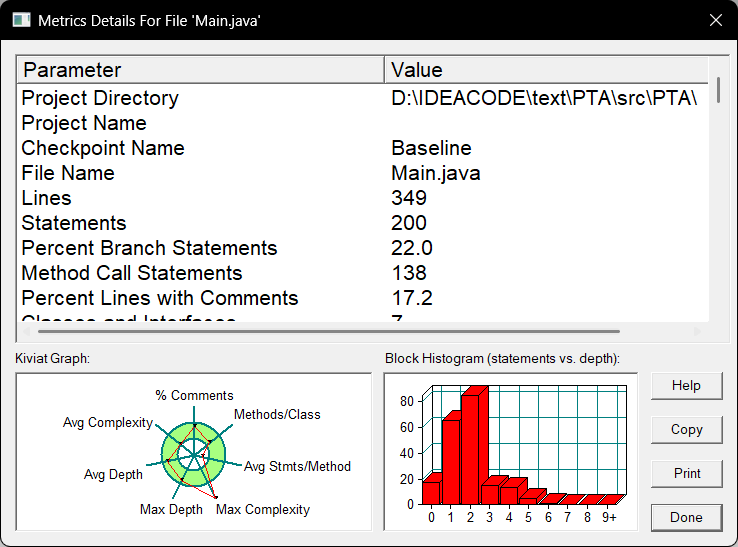The height and width of the screenshot is (547, 738).
Task: Select the Project Name row
Action: [x=362, y=123]
